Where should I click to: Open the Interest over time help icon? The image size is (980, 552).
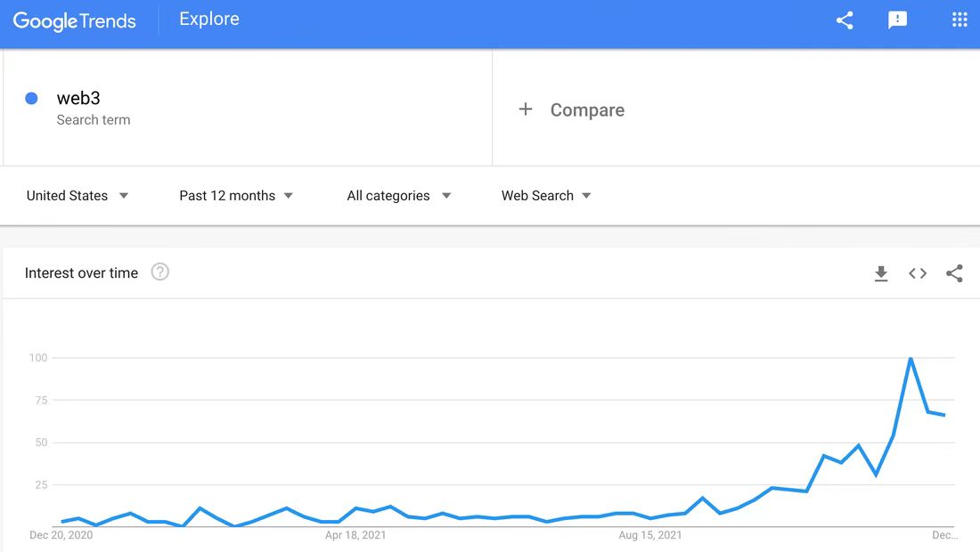coord(160,272)
